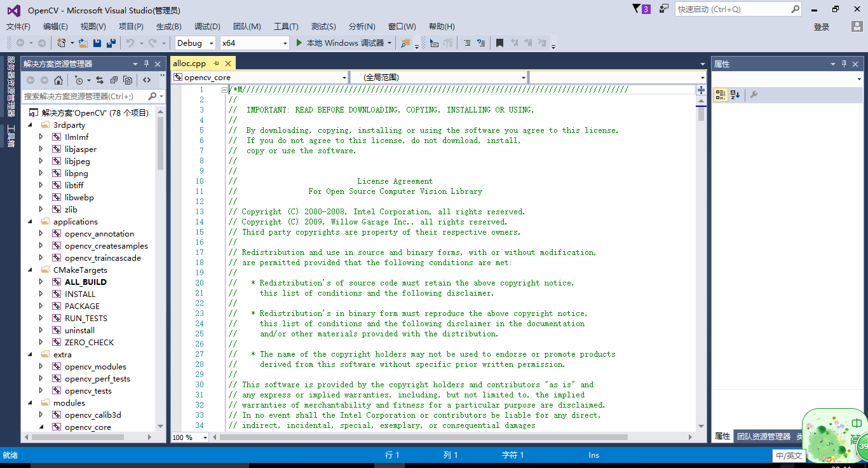
Task: Click the Solution Explorer search magnifier icon
Action: (152, 96)
